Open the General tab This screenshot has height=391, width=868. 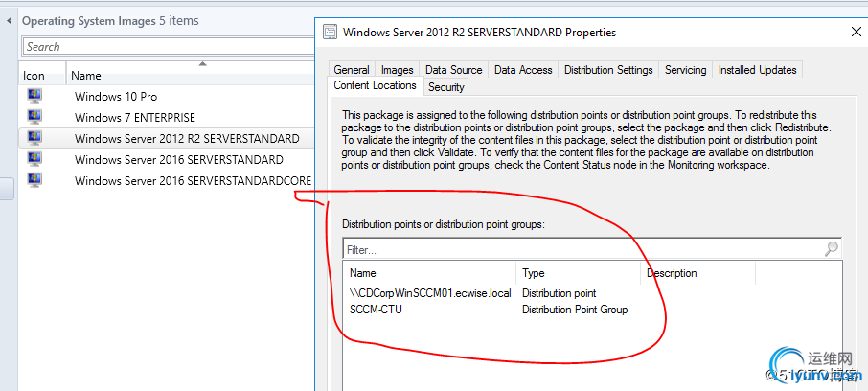click(x=352, y=70)
